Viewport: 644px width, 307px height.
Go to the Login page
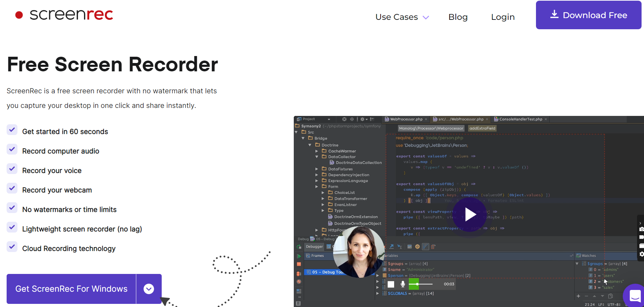pos(503,17)
